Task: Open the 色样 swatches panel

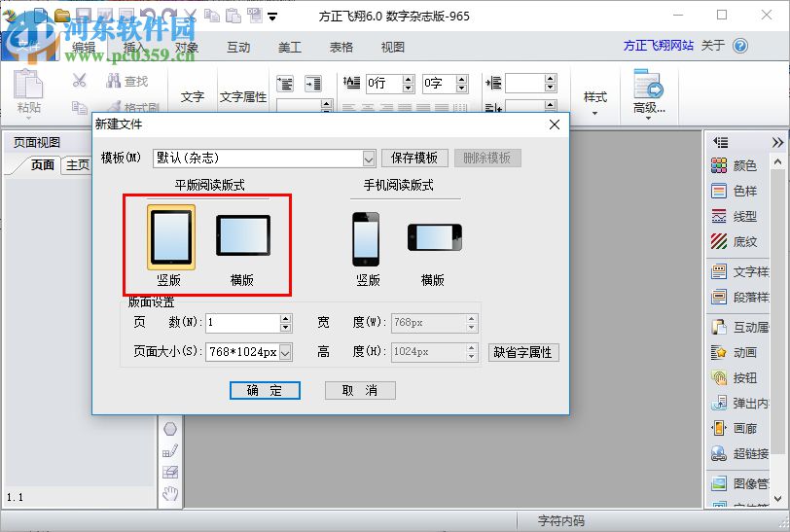Action: [735, 191]
